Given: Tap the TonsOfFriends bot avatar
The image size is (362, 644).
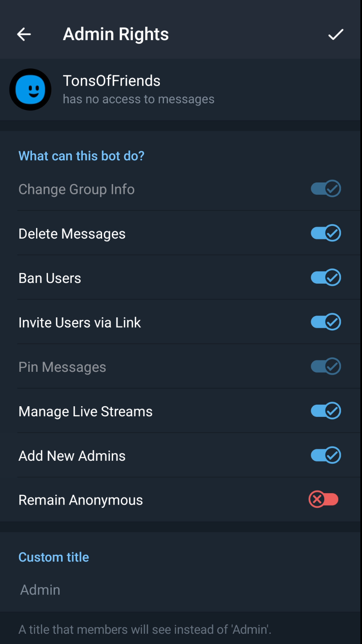Looking at the screenshot, I should [30, 89].
